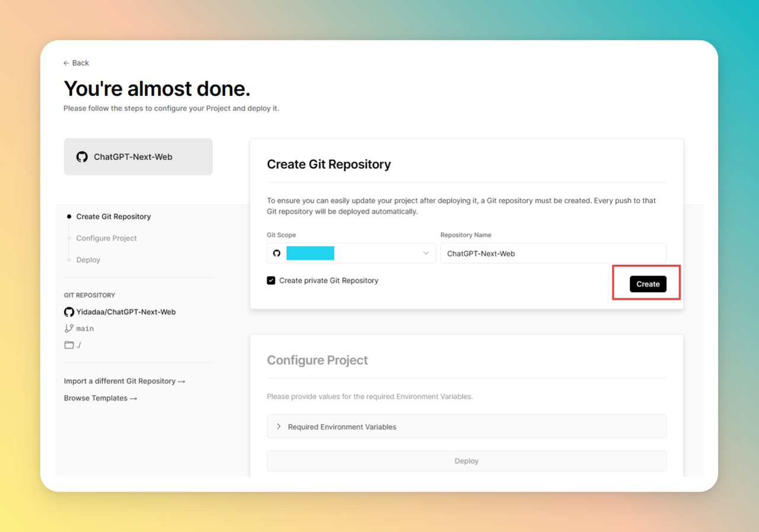Uncheck Create private Git Repository checkbox
759x532 pixels.
[x=271, y=281]
